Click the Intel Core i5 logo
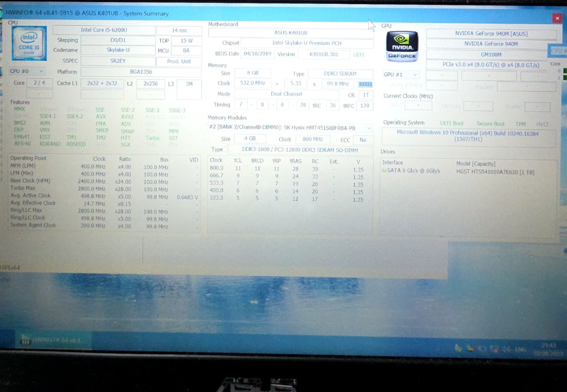Image resolution: width=567 pixels, height=392 pixels. [29, 43]
